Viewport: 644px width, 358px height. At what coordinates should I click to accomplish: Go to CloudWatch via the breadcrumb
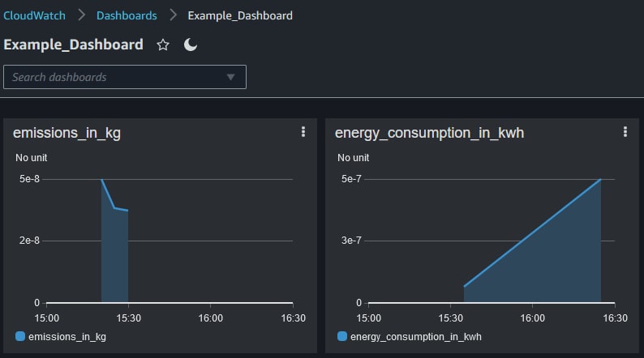point(34,15)
